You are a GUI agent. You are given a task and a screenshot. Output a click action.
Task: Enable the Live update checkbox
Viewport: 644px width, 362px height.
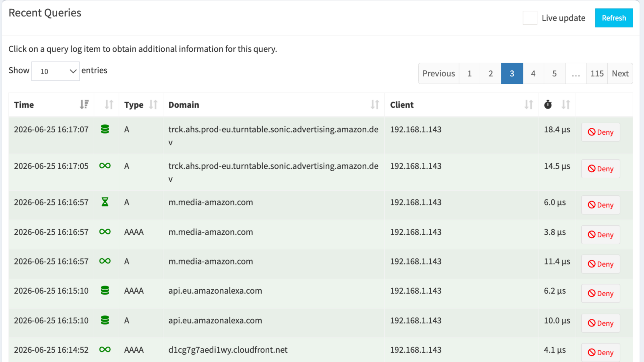point(530,18)
